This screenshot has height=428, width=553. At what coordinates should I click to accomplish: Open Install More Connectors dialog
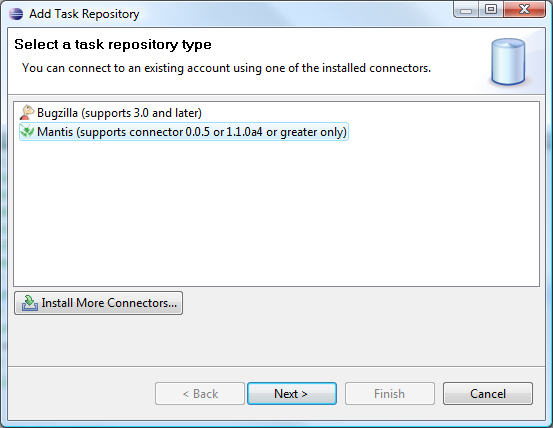pos(98,303)
